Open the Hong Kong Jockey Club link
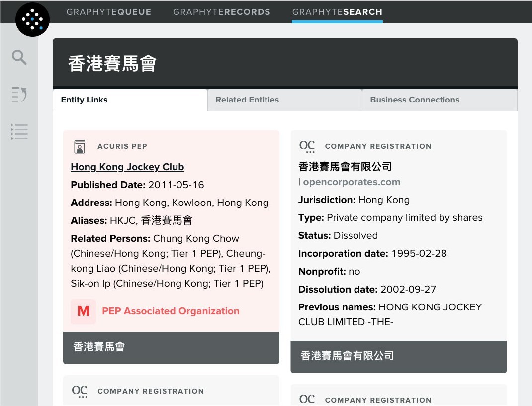This screenshot has width=532, height=406. (x=127, y=167)
